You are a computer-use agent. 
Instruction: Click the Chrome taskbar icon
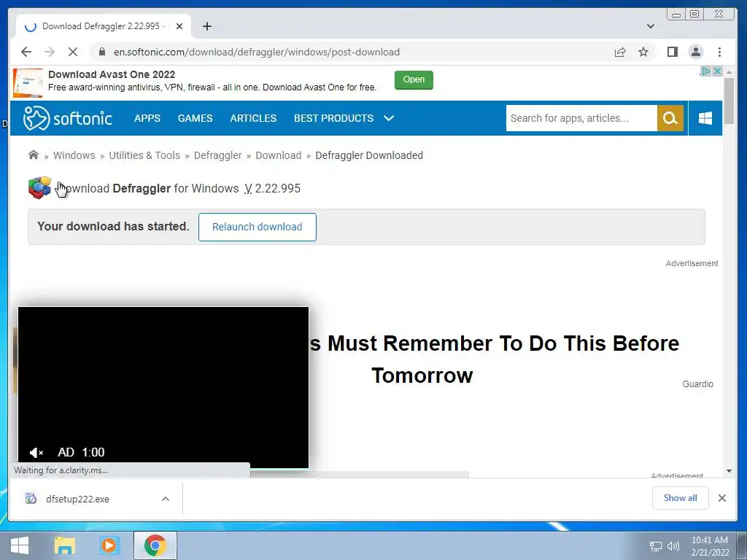(x=155, y=545)
